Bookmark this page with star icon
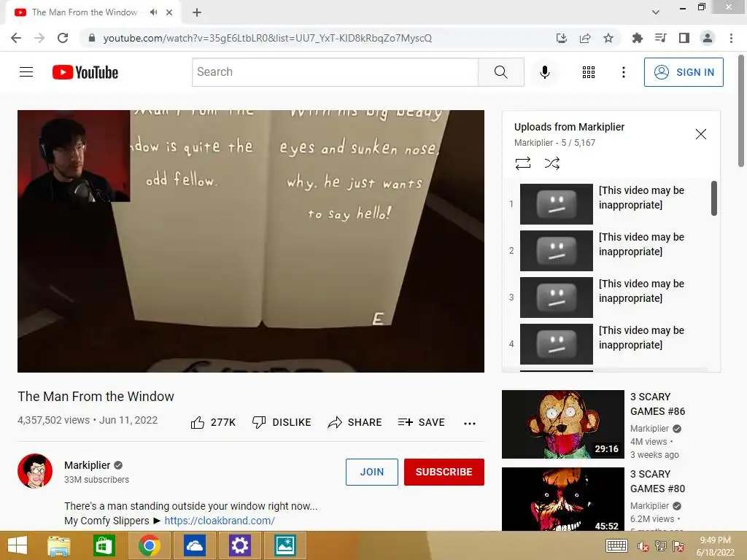747x560 pixels. (608, 38)
